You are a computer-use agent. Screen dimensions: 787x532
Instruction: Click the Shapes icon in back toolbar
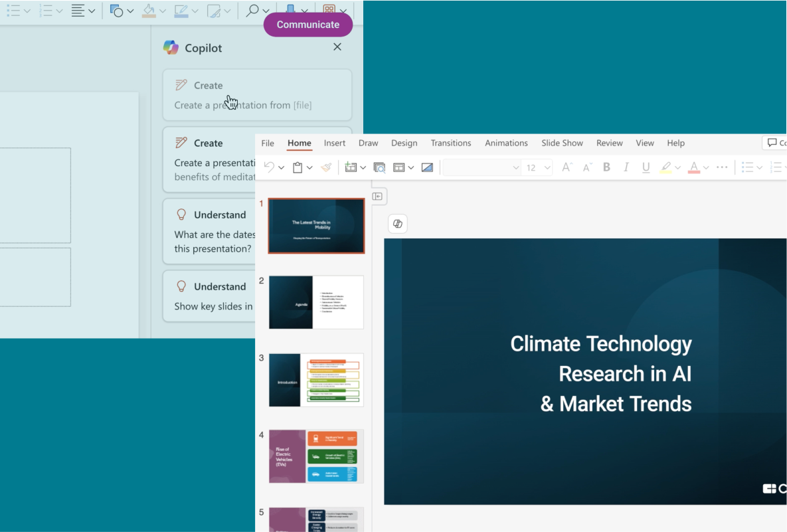(x=117, y=11)
